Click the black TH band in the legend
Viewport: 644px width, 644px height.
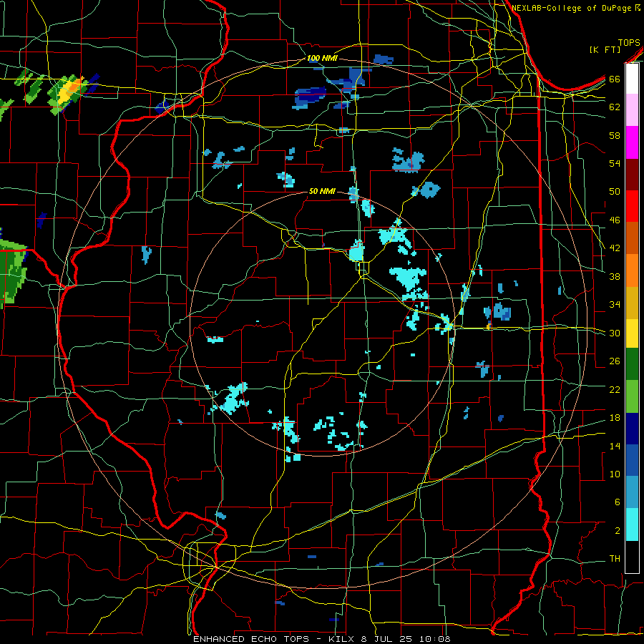(x=632, y=557)
